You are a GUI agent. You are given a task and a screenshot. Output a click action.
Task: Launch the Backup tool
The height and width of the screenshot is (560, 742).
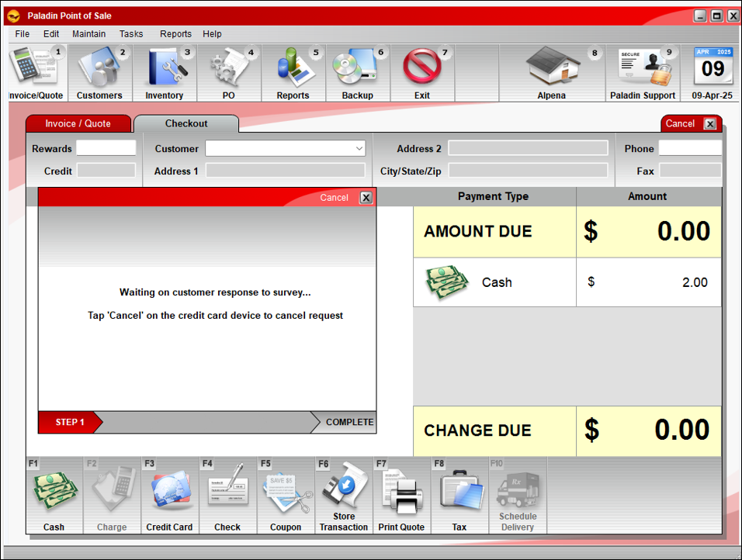[358, 73]
